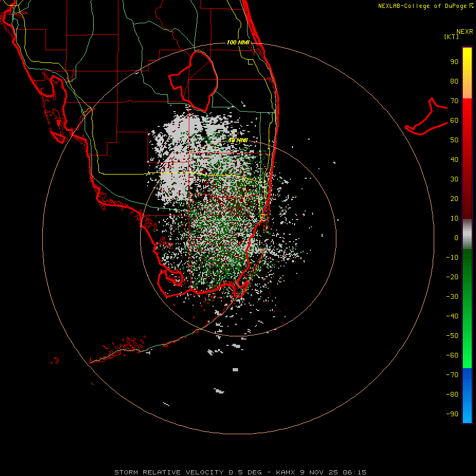476x476 pixels.
Task: Click the [KT] units label
Action: [x=452, y=36]
